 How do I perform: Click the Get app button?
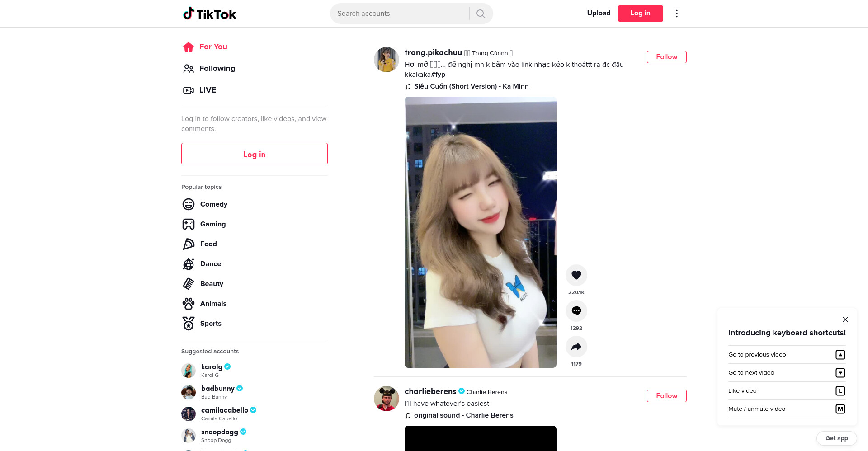[837, 438]
